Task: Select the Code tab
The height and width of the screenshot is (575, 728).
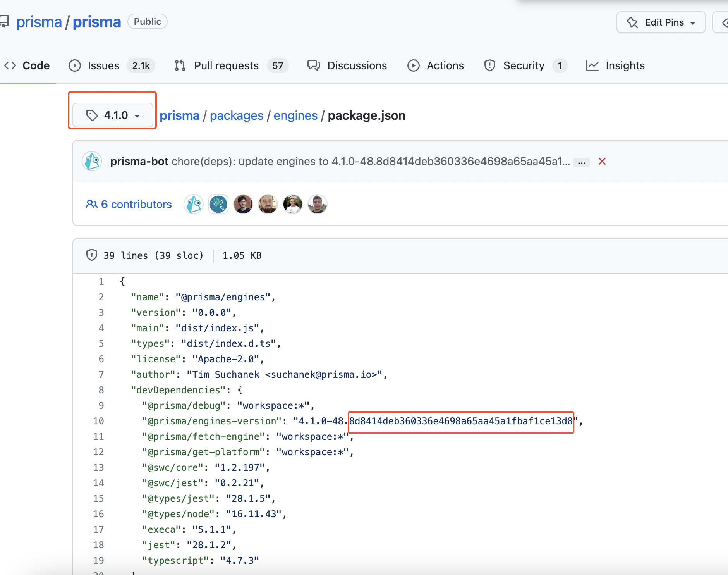Action: pos(27,65)
